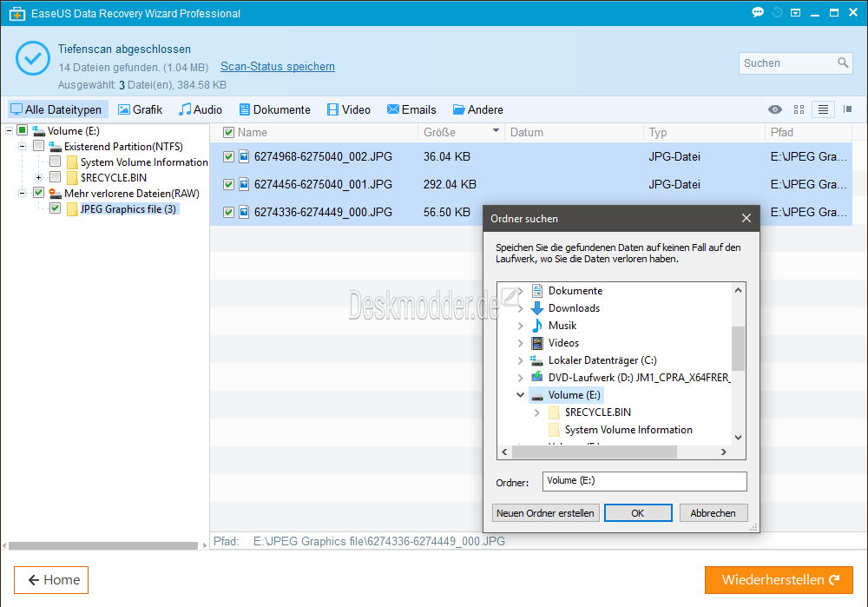Viewport: 868px width, 607px height.
Task: Click the update history icon in title bar
Action: [777, 12]
